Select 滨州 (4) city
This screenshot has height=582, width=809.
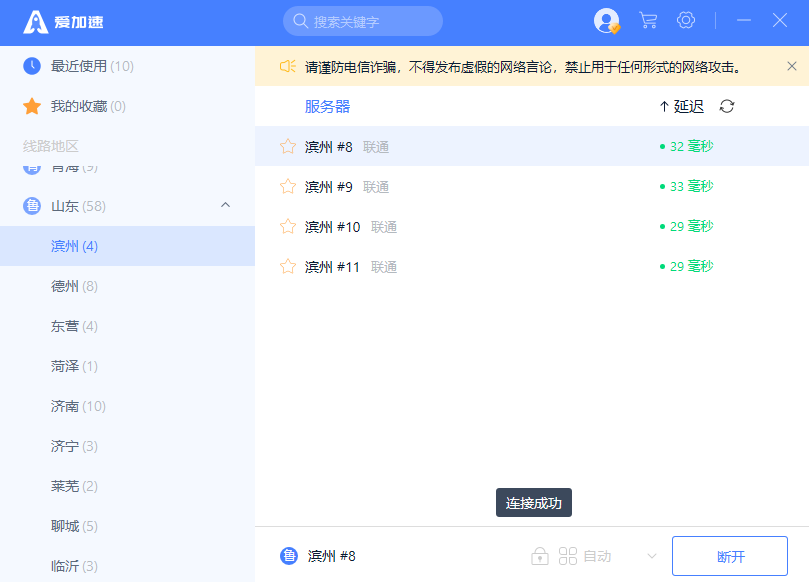127,246
